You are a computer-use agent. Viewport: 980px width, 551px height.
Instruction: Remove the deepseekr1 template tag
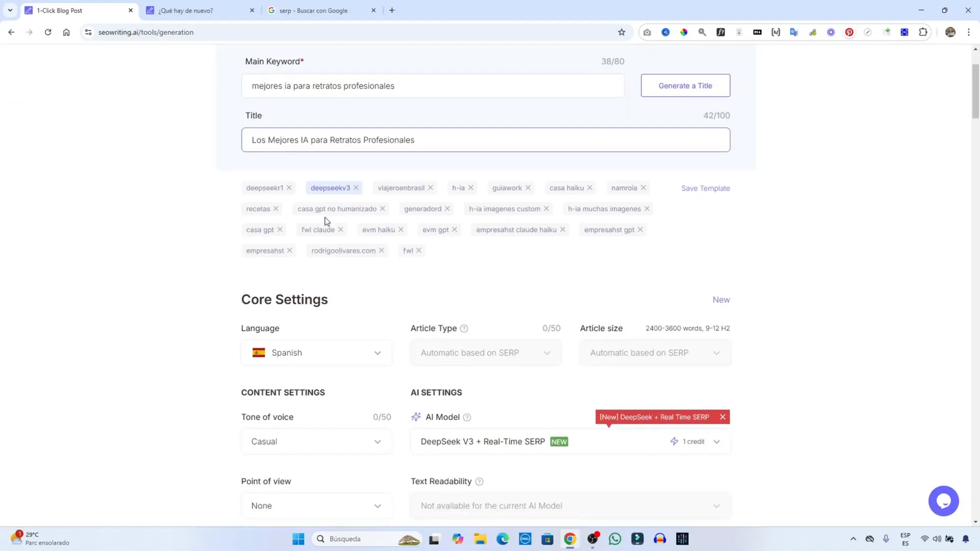[x=289, y=188]
